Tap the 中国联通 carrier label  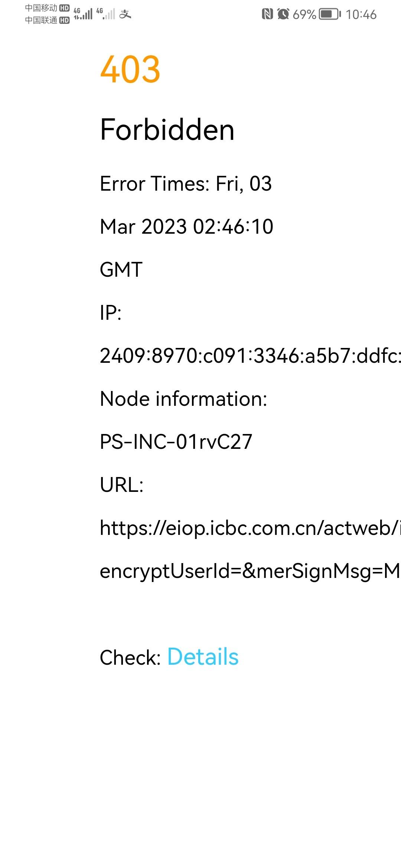(x=41, y=20)
